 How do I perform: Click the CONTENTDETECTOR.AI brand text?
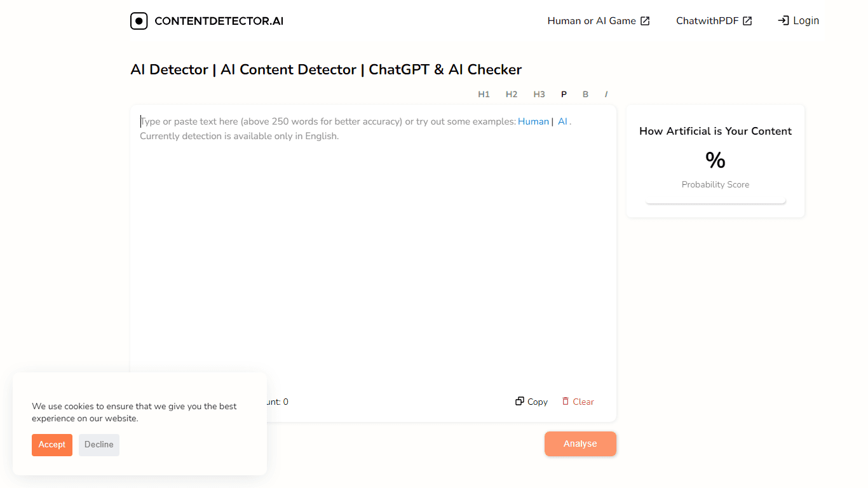[219, 21]
